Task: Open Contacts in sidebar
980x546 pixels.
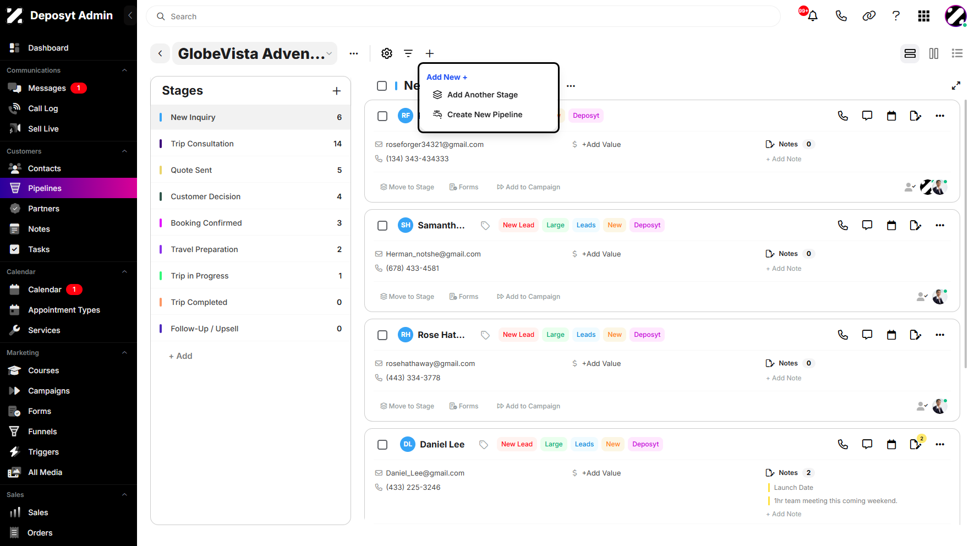Action: (45, 168)
